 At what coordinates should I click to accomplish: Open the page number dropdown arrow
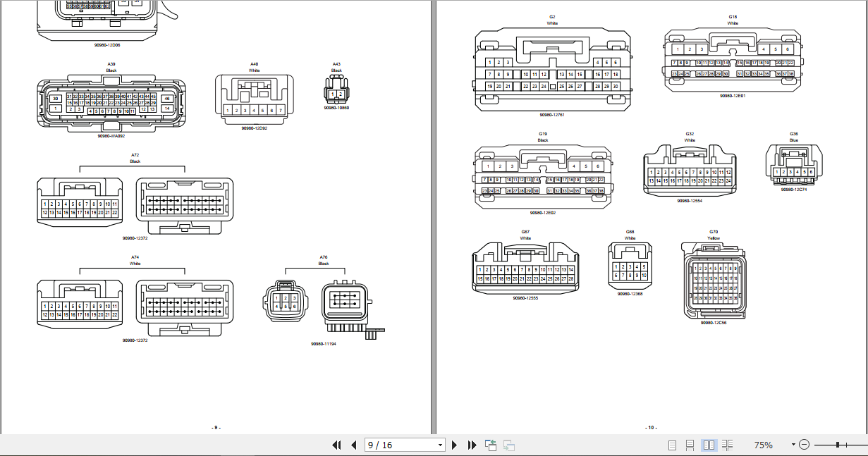tap(441, 445)
